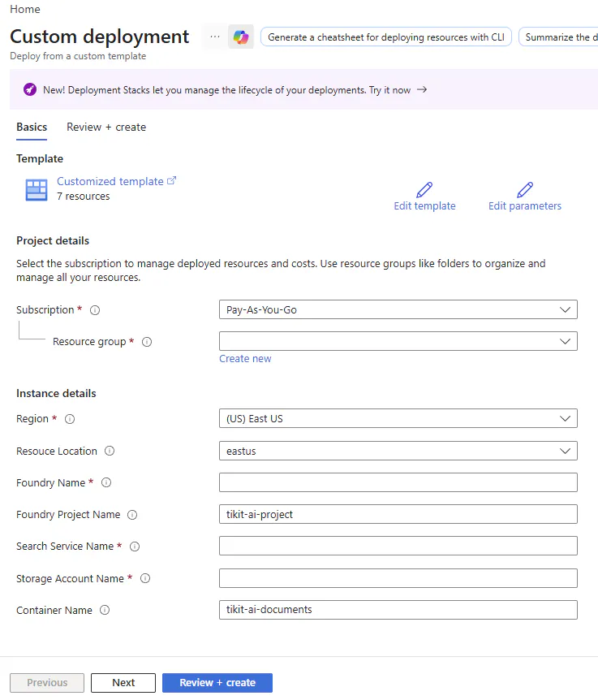Click the Next button

pyautogui.click(x=123, y=683)
